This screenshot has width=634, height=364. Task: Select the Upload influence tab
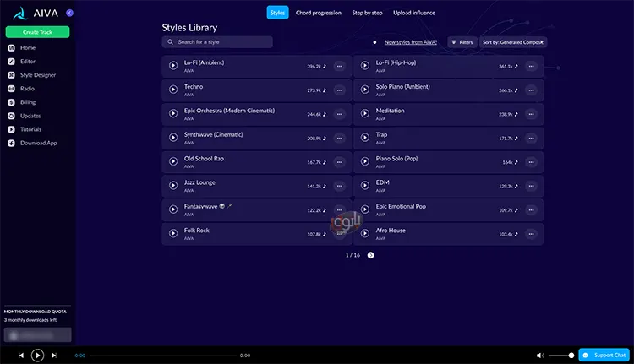[x=415, y=13]
